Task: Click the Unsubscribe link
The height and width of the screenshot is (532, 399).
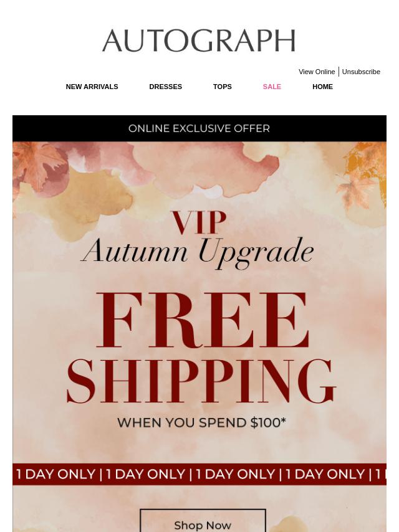Action: 360,72
